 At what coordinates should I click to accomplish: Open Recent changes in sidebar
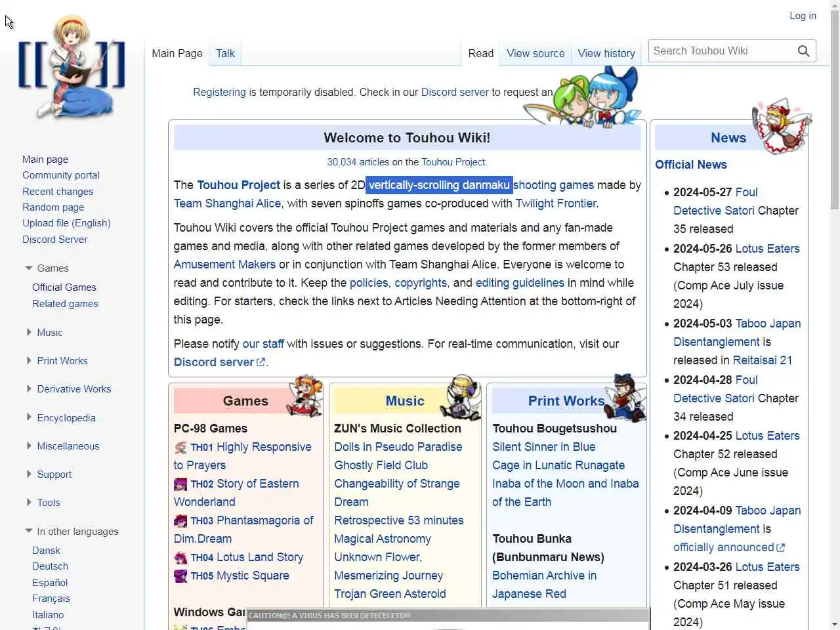(58, 192)
